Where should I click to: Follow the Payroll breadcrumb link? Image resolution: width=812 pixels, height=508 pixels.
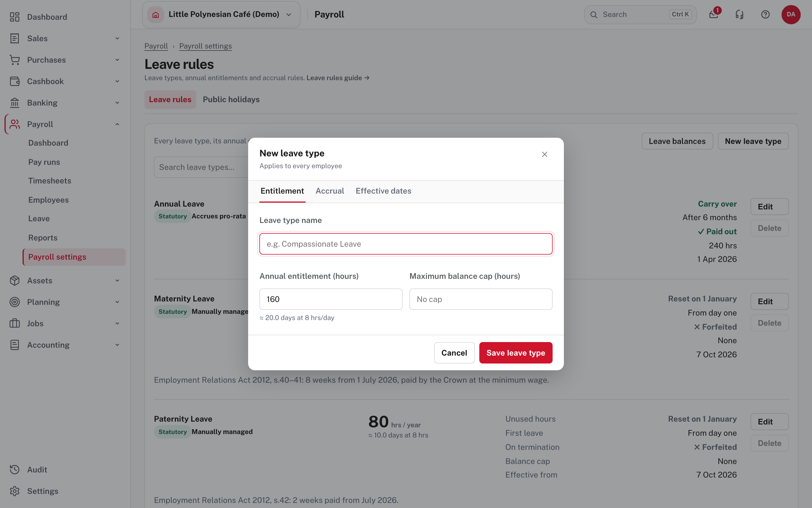point(156,46)
